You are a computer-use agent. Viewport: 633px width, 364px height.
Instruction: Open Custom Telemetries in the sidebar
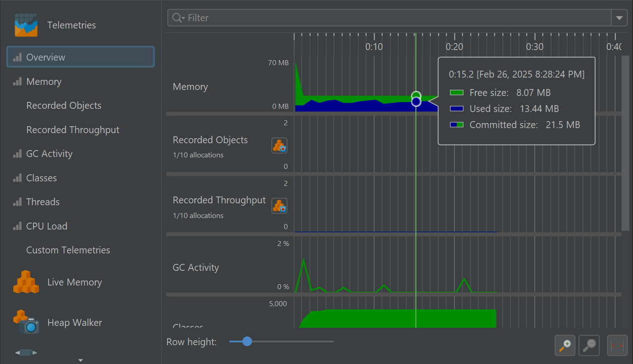[68, 250]
